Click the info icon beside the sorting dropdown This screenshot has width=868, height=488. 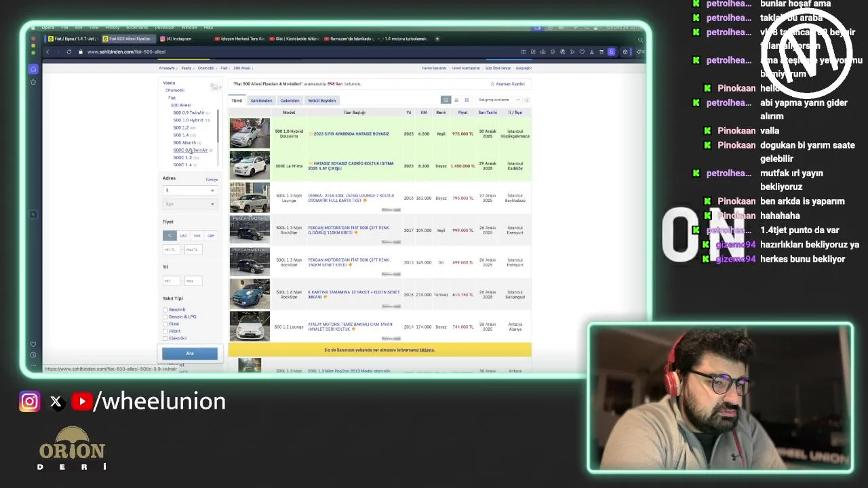click(527, 100)
